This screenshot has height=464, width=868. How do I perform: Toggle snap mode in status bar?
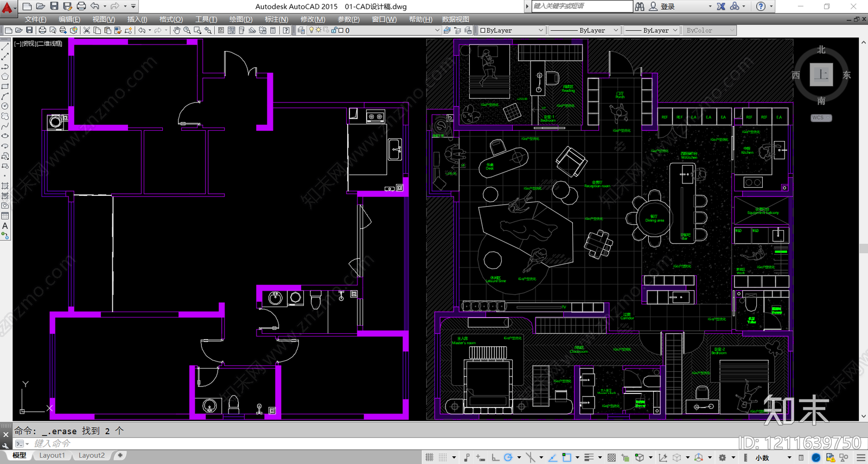pyautogui.click(x=443, y=457)
